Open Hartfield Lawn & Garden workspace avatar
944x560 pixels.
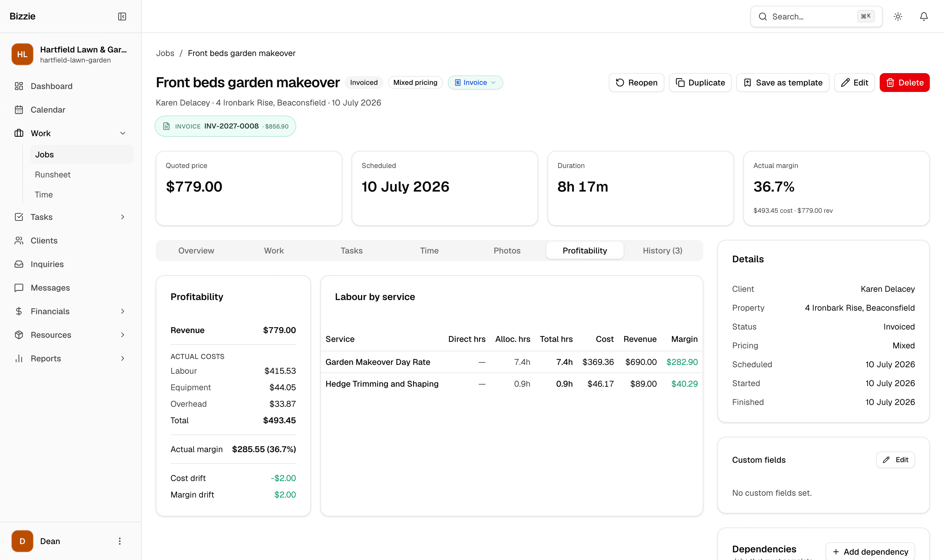(x=22, y=54)
